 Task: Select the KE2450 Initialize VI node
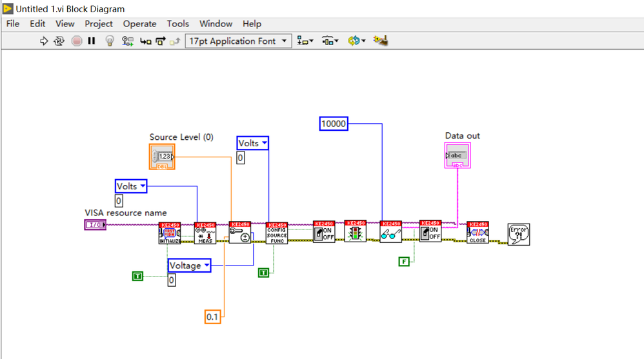tap(170, 233)
